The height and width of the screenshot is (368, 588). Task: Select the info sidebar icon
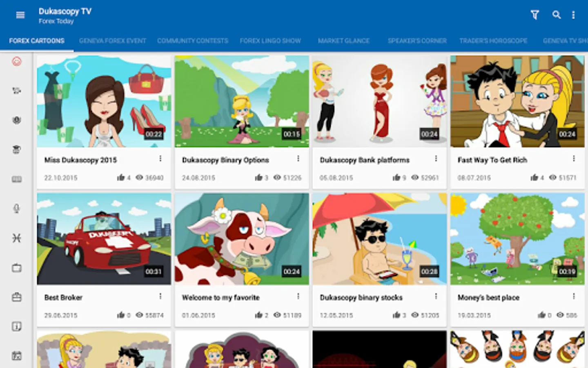pos(17,326)
